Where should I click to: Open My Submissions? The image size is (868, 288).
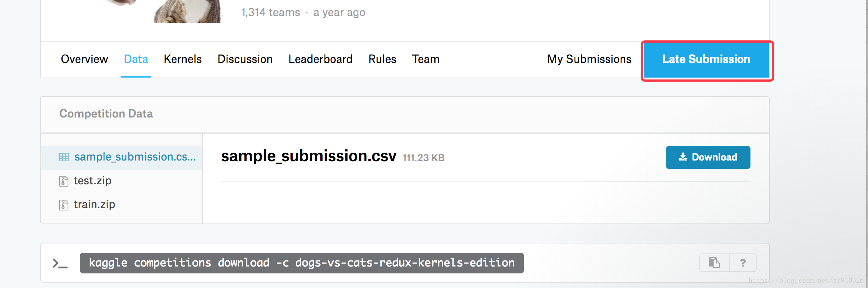coord(589,59)
